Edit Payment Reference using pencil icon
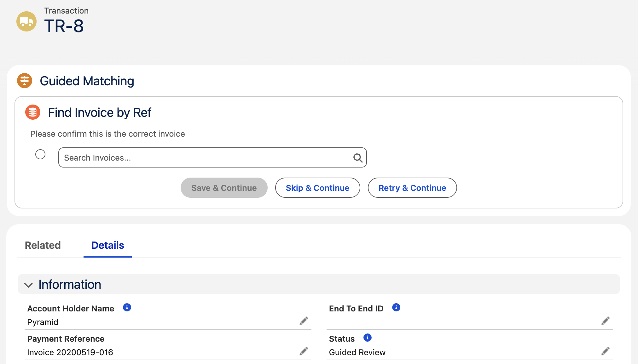The width and height of the screenshot is (638, 364). tap(304, 351)
